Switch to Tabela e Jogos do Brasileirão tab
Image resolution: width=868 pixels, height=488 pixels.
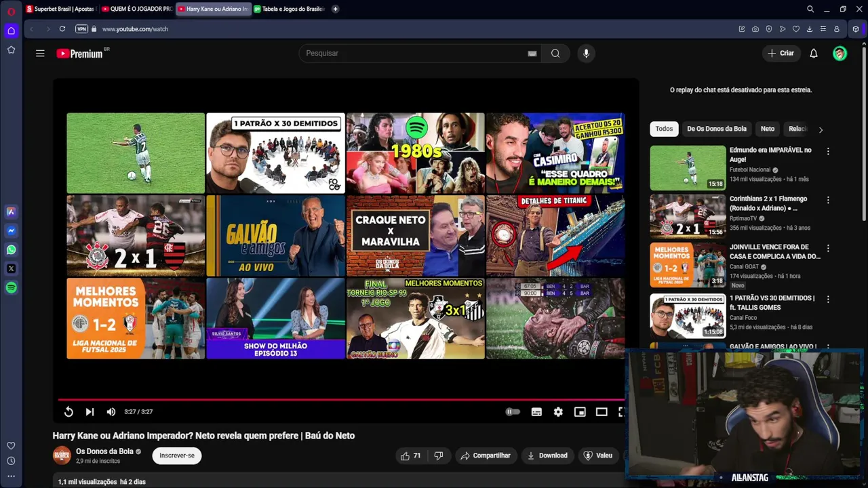tap(290, 9)
